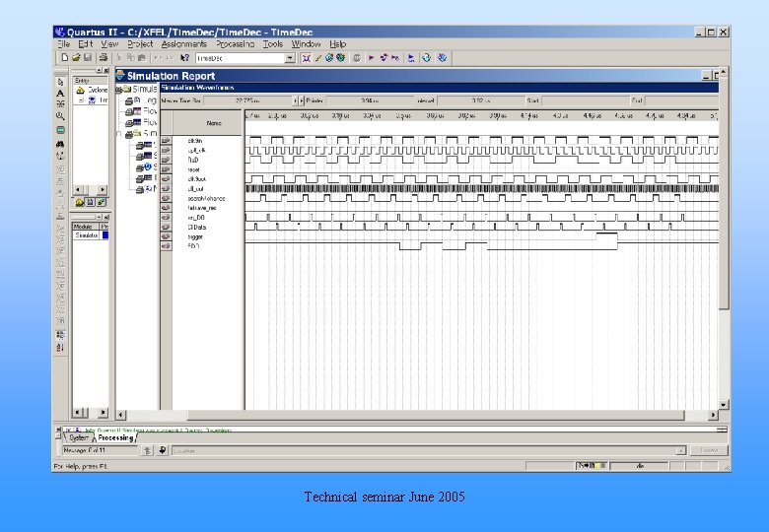Click the Copy icon in toolbar

pos(130,58)
